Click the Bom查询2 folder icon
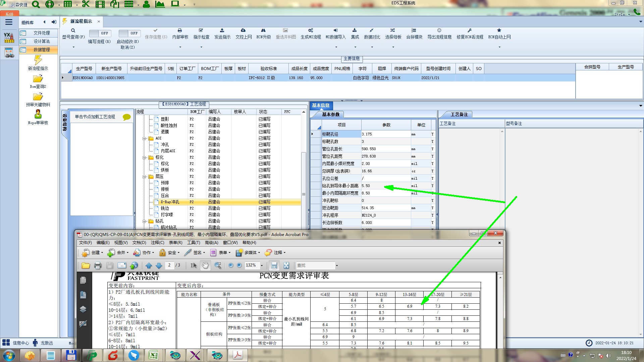The image size is (644, 362). (38, 79)
